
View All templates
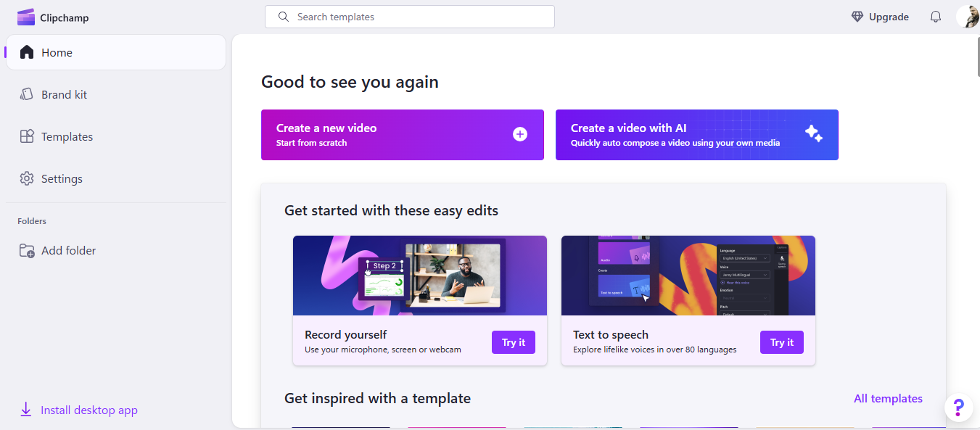click(x=888, y=398)
